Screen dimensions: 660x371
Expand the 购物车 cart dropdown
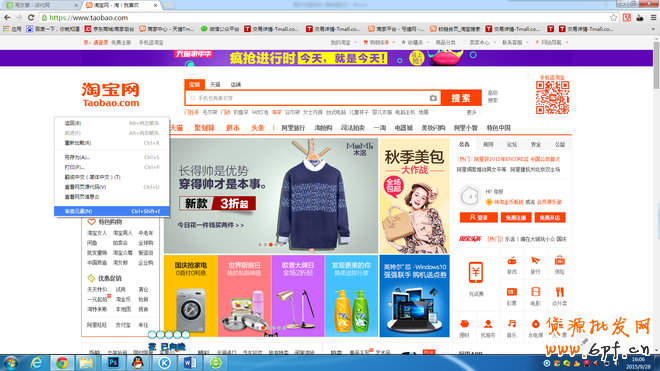(x=379, y=43)
